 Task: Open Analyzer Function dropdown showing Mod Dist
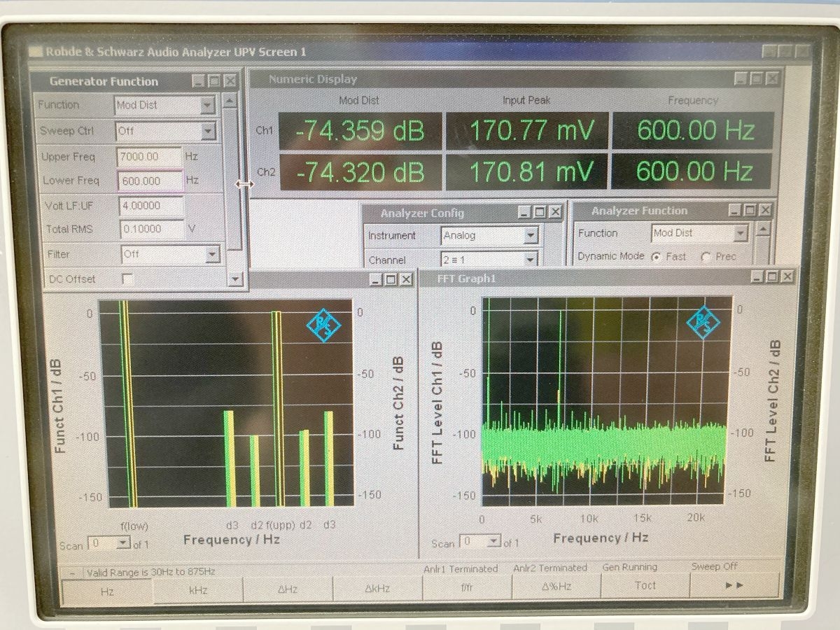pos(741,233)
